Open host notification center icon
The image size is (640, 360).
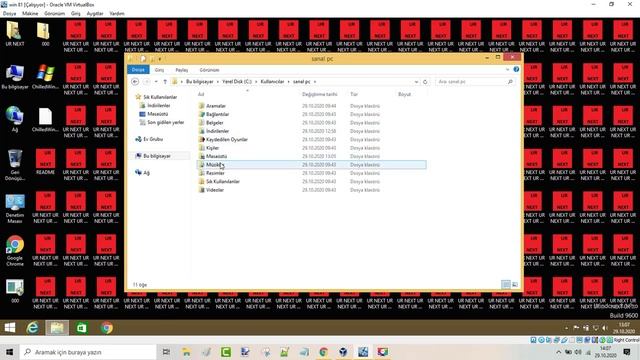pos(627,352)
